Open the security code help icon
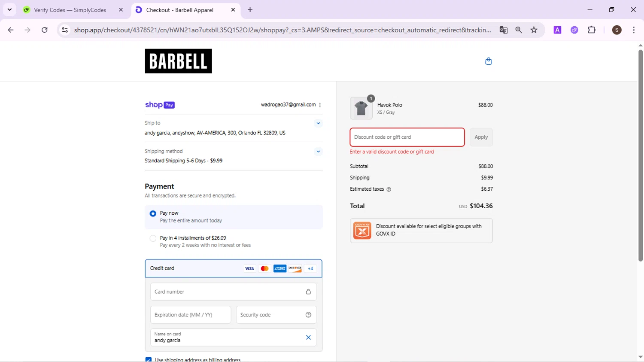This screenshot has height=362, width=644. (x=308, y=315)
